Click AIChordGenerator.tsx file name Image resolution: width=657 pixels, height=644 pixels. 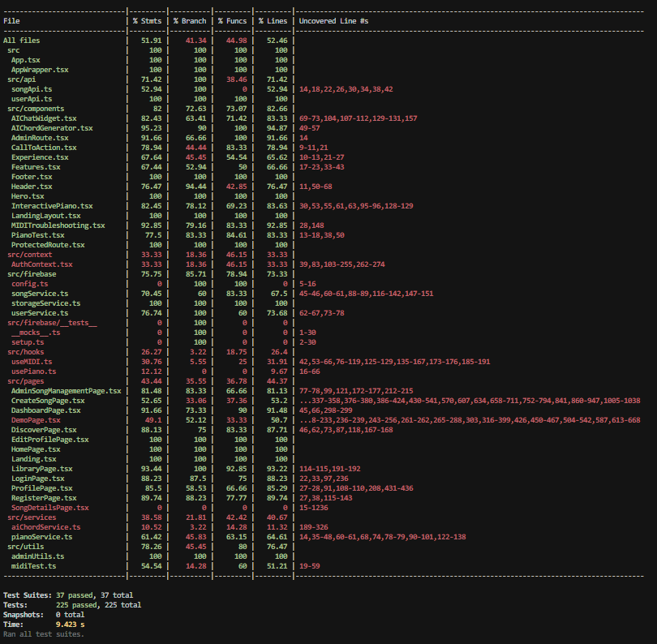(52, 128)
